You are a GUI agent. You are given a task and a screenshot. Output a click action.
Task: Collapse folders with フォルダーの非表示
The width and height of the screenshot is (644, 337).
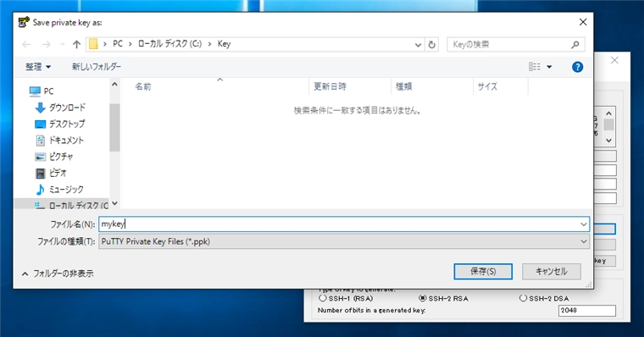point(58,273)
